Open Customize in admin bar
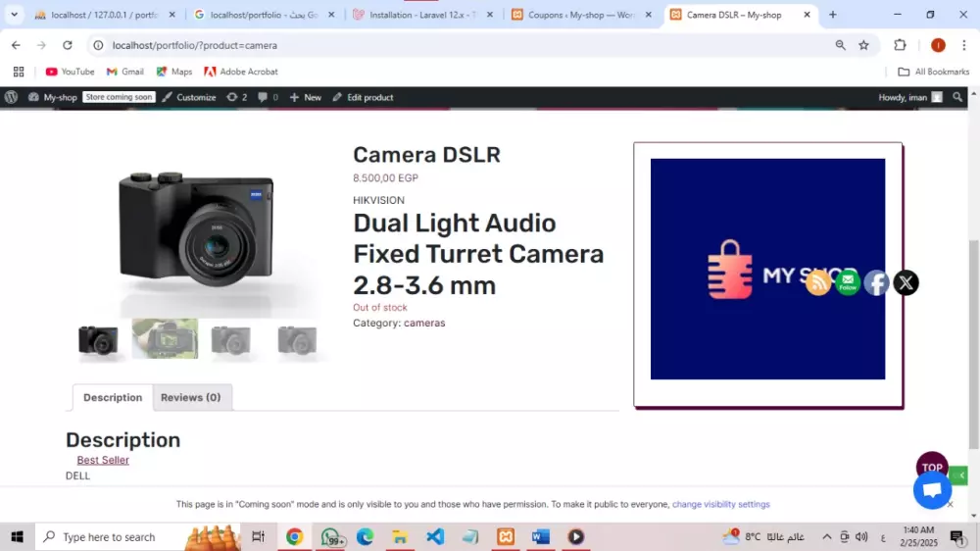The height and width of the screenshot is (551, 980). click(x=189, y=97)
